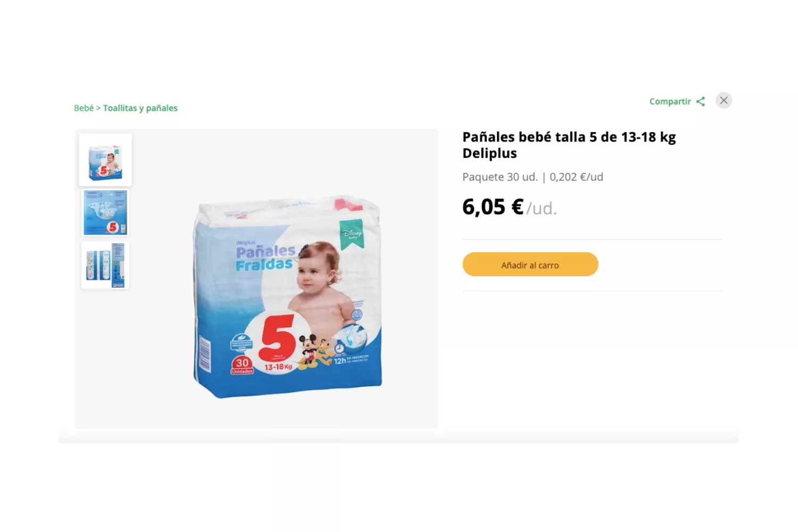The width and height of the screenshot is (798, 532).
Task: Open the Bebé breadcrumb category
Action: click(84, 108)
